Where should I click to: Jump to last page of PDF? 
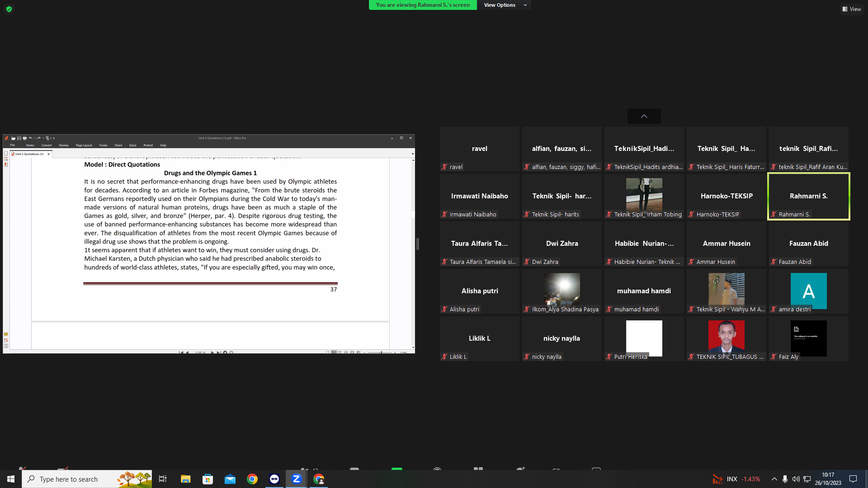click(x=218, y=352)
